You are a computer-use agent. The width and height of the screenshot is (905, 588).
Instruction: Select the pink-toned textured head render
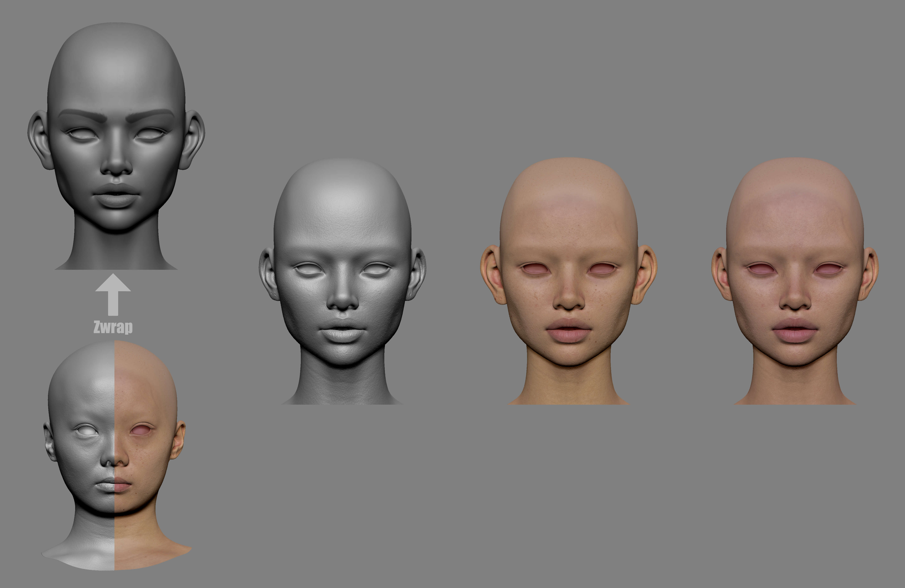click(x=795, y=281)
